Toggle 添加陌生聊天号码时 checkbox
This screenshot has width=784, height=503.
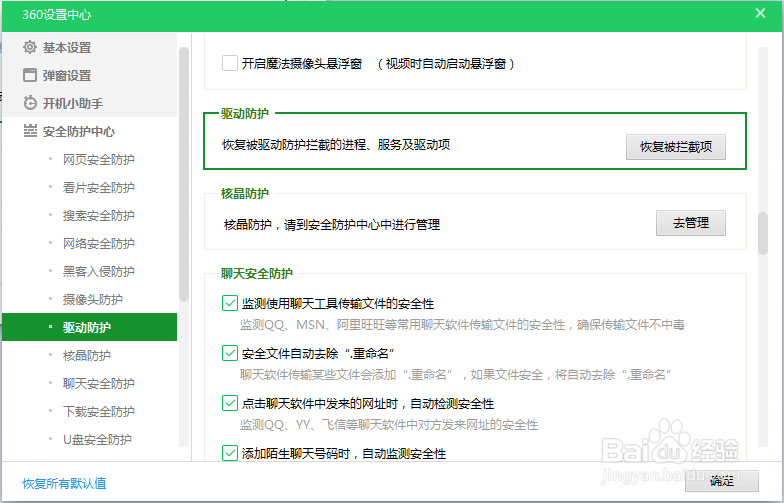tap(230, 453)
